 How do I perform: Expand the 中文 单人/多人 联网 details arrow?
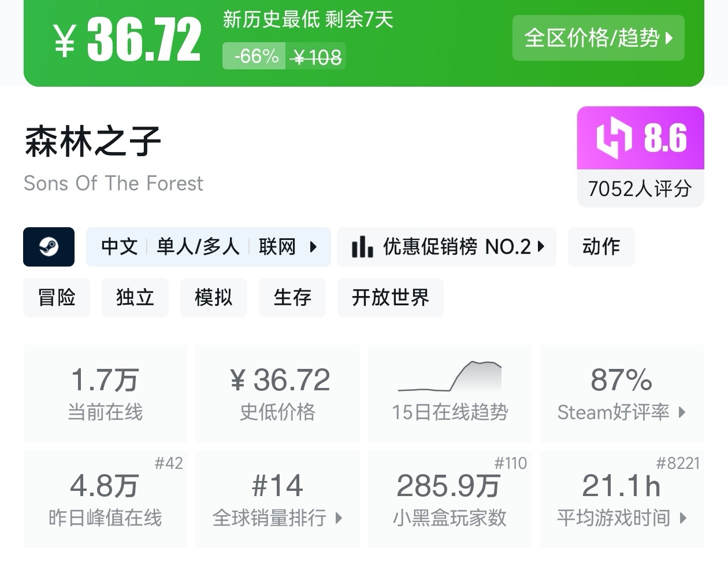coord(313,247)
